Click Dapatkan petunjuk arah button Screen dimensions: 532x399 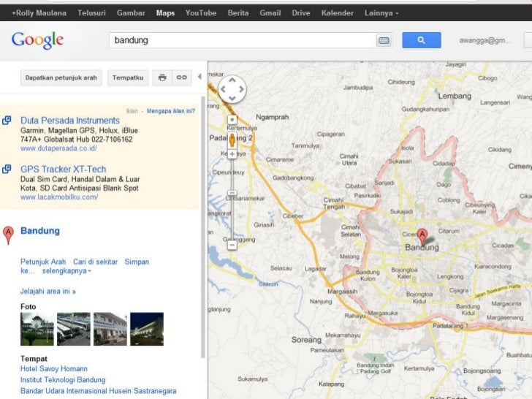pos(61,77)
